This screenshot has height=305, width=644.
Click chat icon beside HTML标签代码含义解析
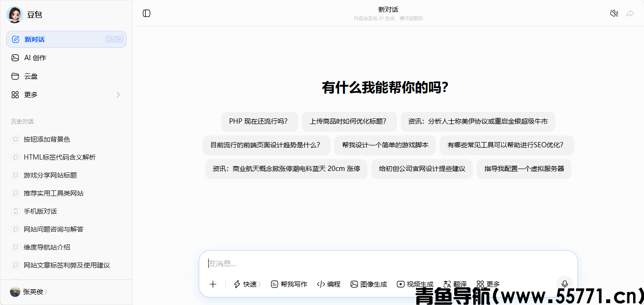(15, 157)
